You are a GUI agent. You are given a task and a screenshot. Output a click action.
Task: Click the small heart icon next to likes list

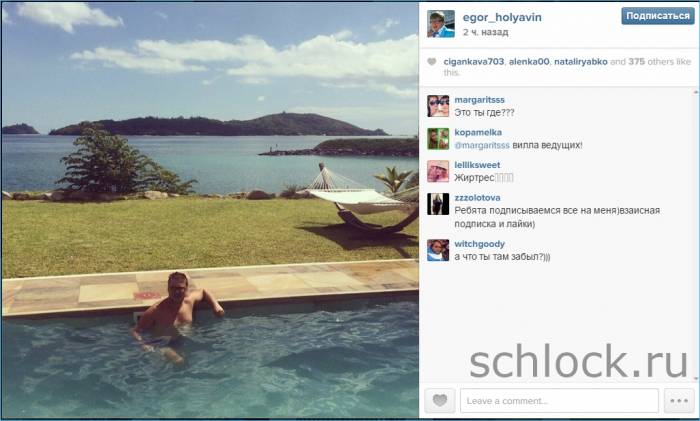(x=431, y=62)
